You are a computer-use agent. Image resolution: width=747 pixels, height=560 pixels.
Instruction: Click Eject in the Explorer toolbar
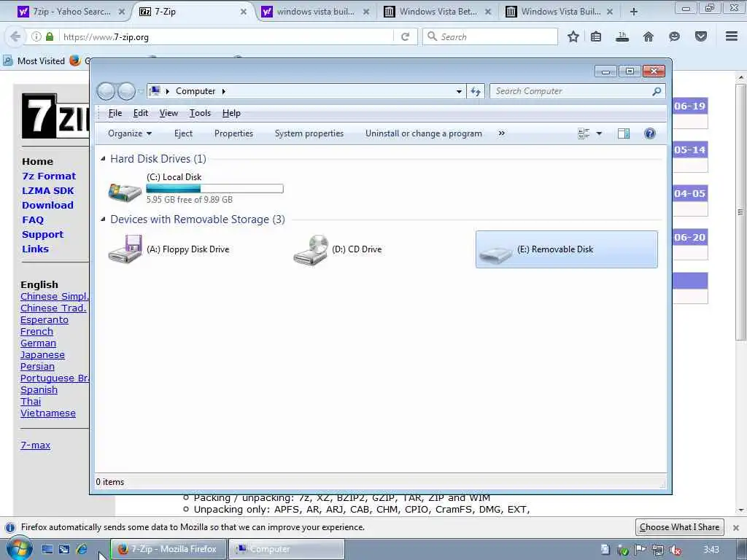[x=183, y=133]
